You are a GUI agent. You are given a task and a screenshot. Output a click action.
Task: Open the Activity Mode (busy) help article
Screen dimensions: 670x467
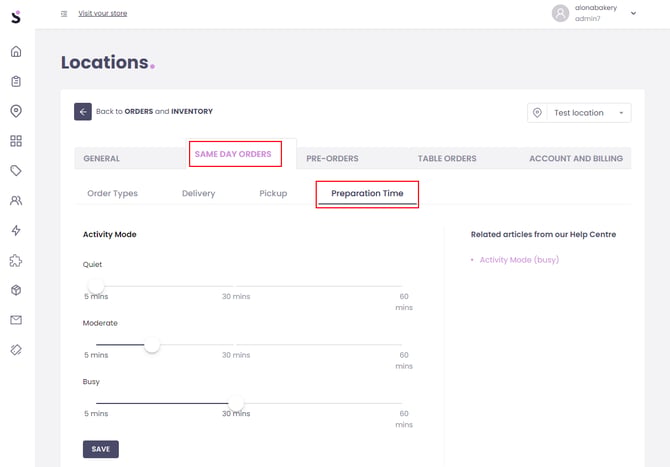tap(519, 260)
